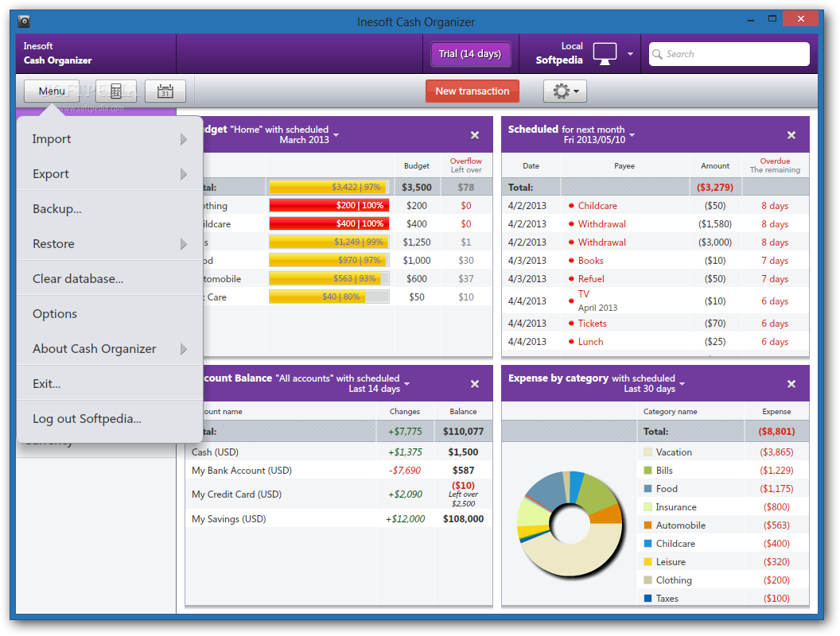Click the $563 | 93% budget bar
Viewport: 840px width, 636px height.
pos(329,278)
